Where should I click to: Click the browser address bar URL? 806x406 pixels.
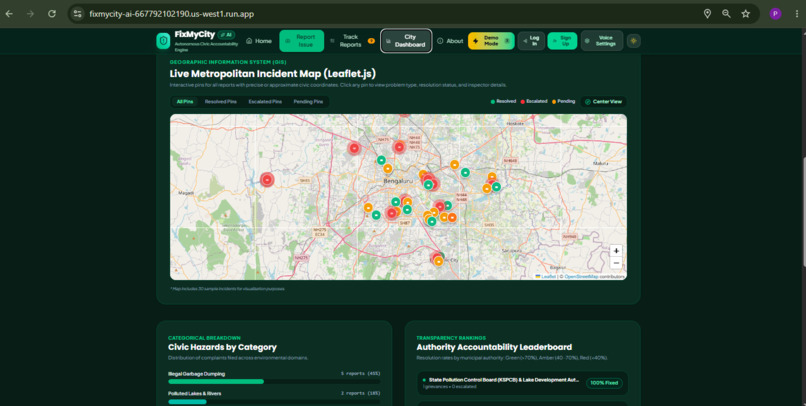pyautogui.click(x=171, y=14)
